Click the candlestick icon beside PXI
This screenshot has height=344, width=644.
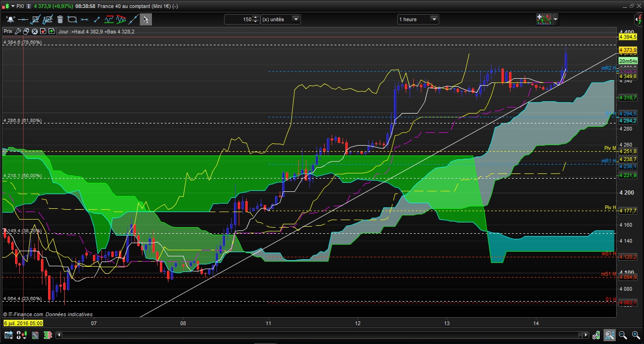click(x=5, y=6)
